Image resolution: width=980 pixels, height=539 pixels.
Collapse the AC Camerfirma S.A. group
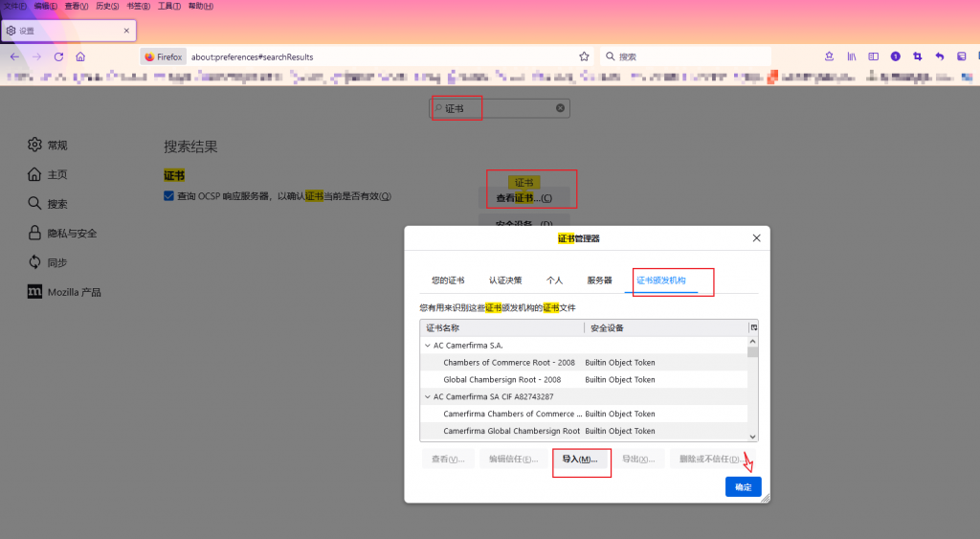[x=428, y=346]
